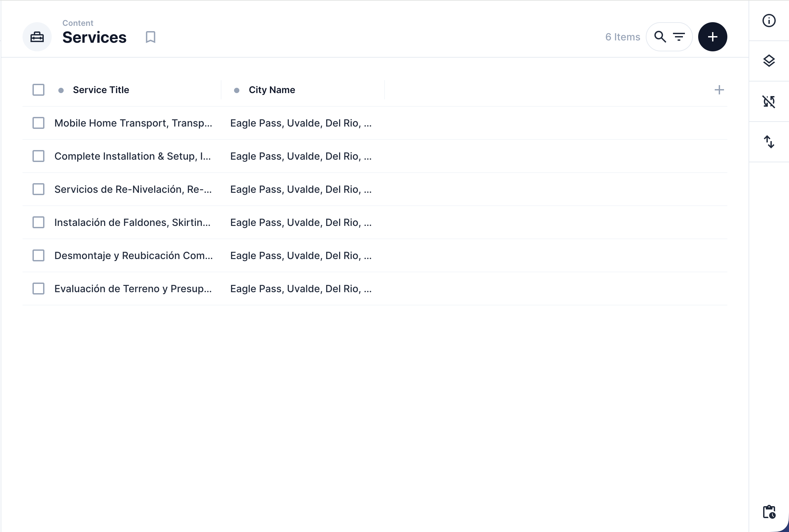Bookmark the Services collection

151,37
